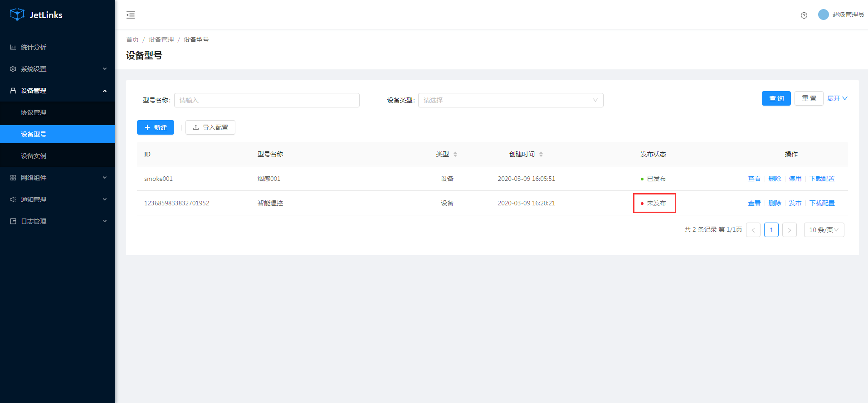
Task: Select the 设备型号 submenu item
Action: coord(58,134)
